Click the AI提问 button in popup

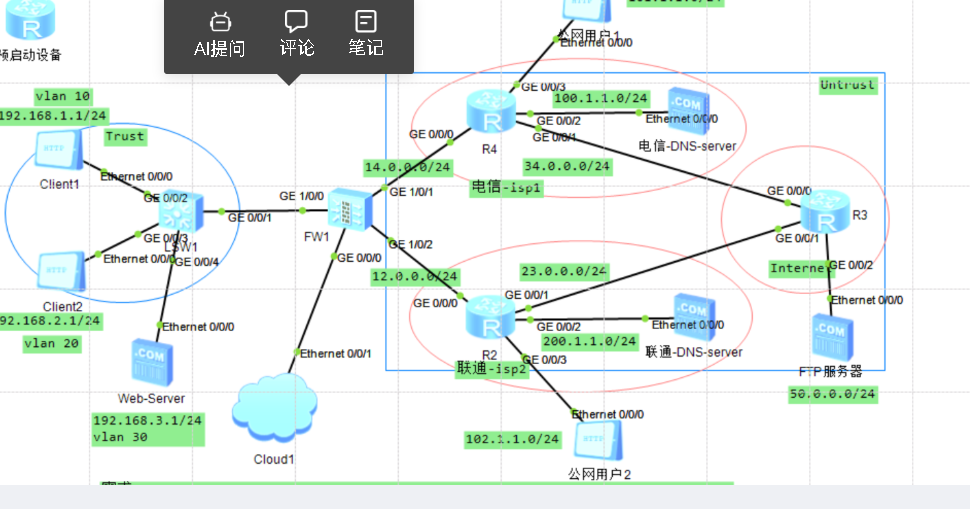220,35
